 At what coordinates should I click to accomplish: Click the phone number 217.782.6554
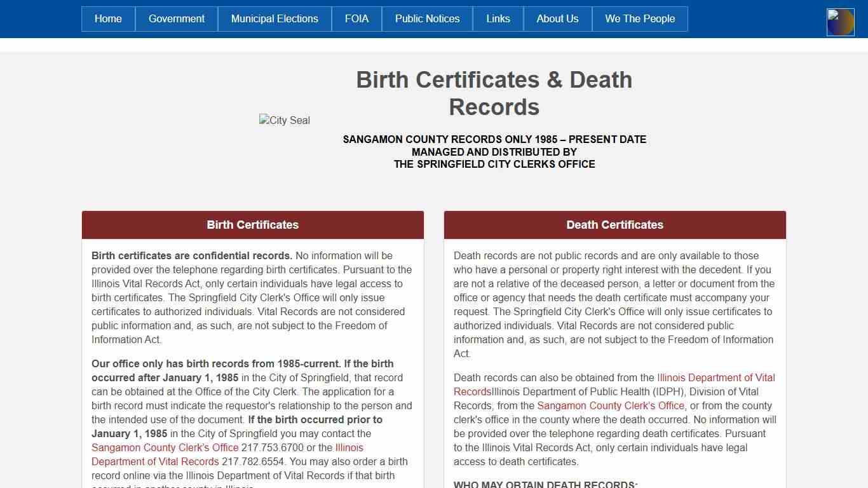click(254, 461)
